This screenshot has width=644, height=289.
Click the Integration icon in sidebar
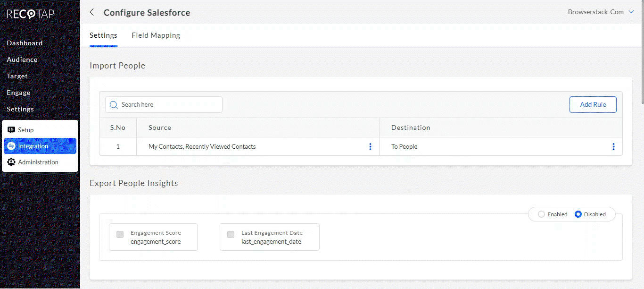(11, 146)
